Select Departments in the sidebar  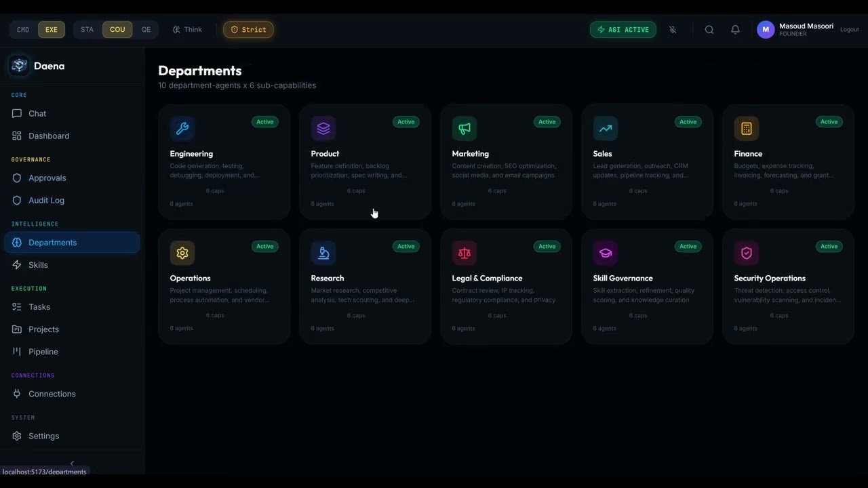[72, 243]
